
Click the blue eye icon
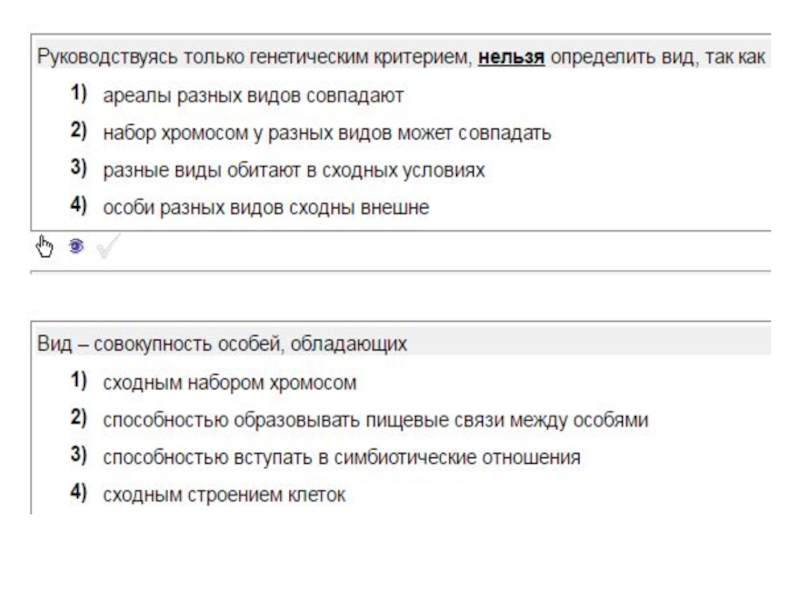75,245
